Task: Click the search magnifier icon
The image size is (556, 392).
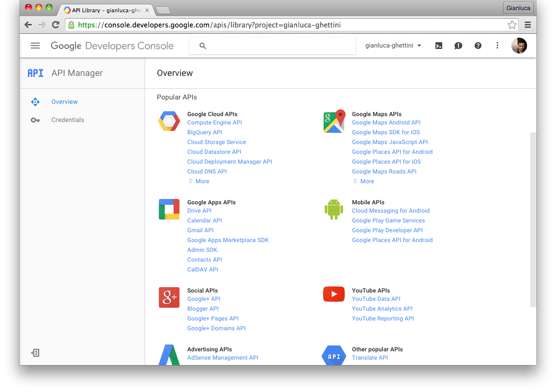Action: pos(202,46)
